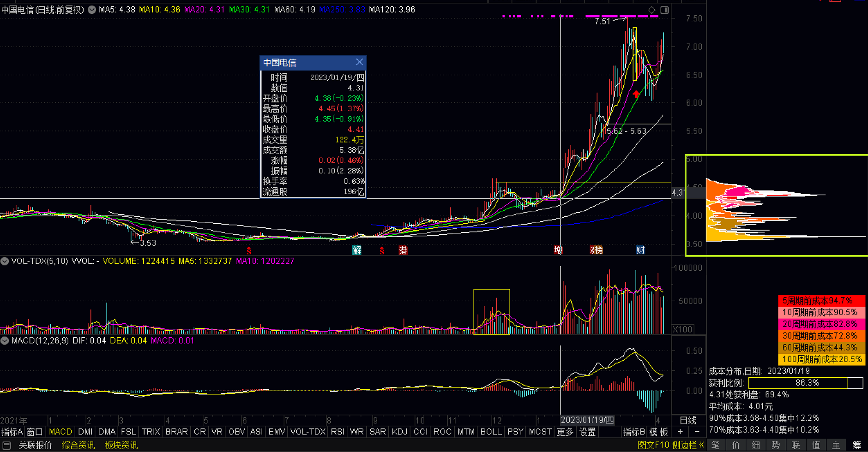Click the diamond icon at chart top right

click(x=651, y=10)
